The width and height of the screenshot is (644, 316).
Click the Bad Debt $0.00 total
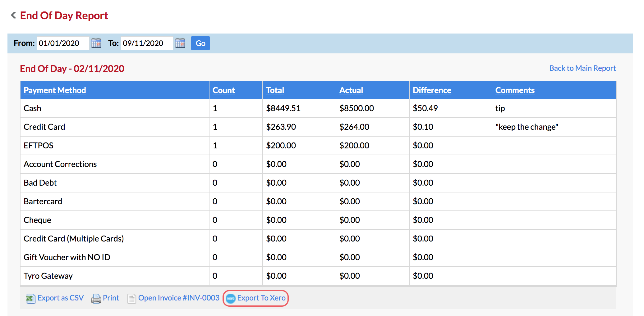276,183
